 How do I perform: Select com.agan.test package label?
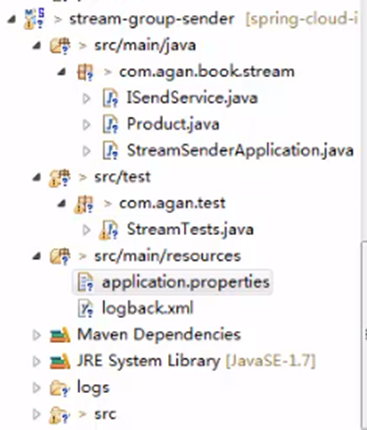(172, 203)
